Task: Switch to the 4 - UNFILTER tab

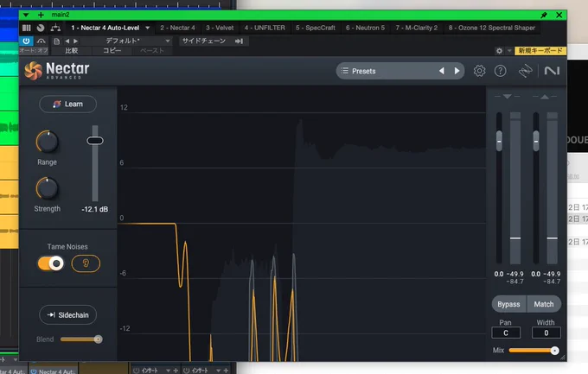Action: (x=265, y=28)
